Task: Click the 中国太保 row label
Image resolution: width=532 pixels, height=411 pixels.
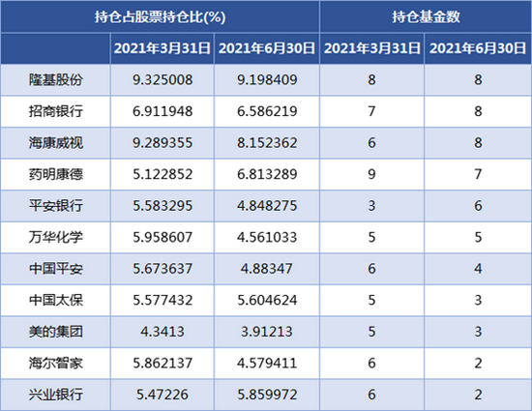Action: pos(56,300)
